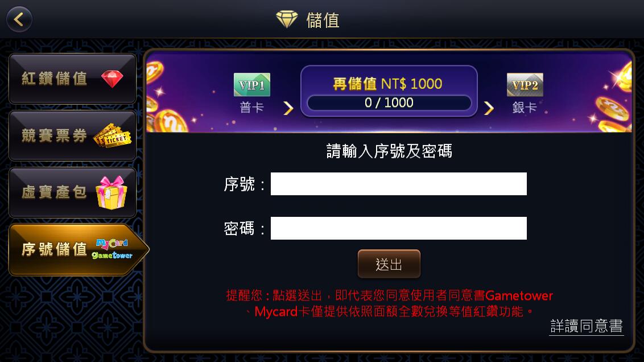Switch to the 虛寶產包 tab

(x=72, y=192)
